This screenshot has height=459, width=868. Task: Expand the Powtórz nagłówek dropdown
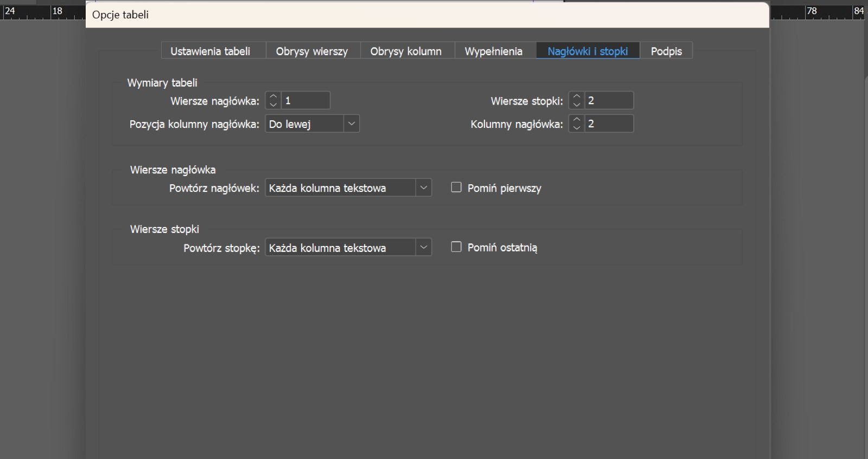(x=348, y=188)
